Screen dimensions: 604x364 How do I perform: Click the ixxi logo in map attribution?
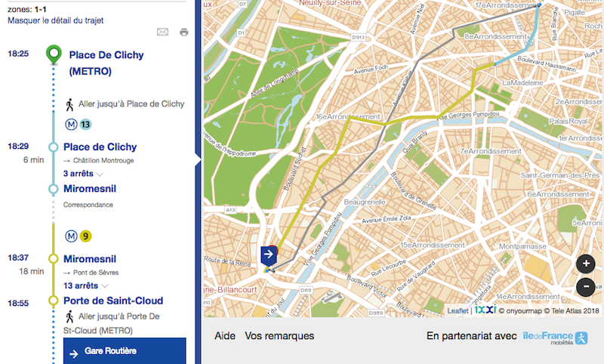[x=485, y=310]
